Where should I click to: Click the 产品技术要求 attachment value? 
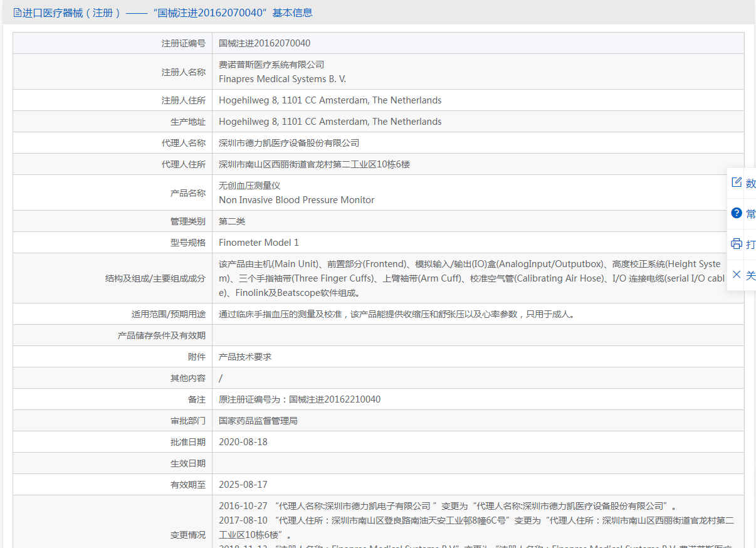[245, 357]
